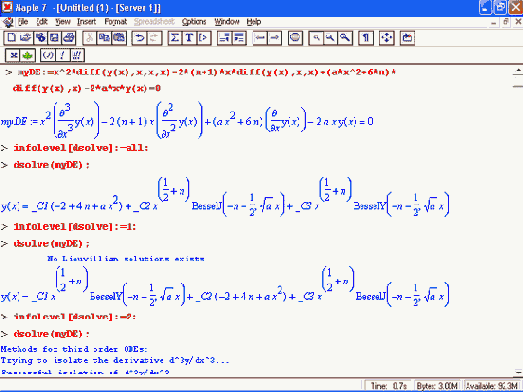Select the largest zoom magnifier icon
This screenshot has width=523, height=392.
point(345,38)
